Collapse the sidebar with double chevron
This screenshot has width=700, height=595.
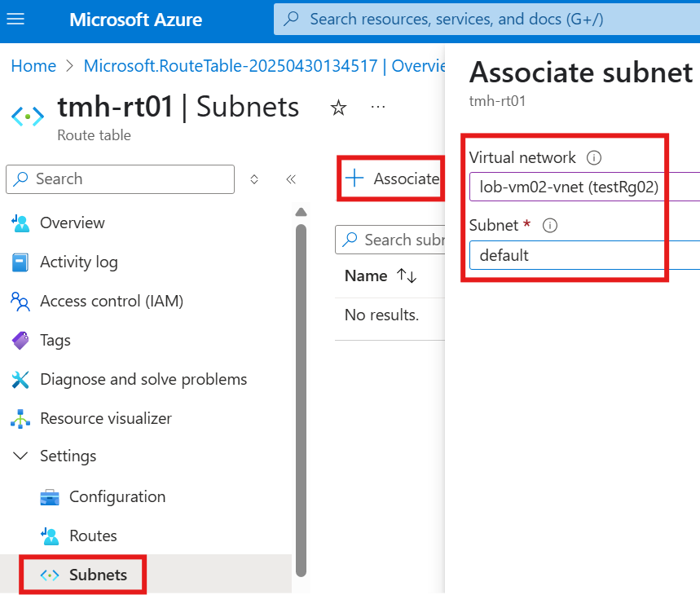pos(291,179)
